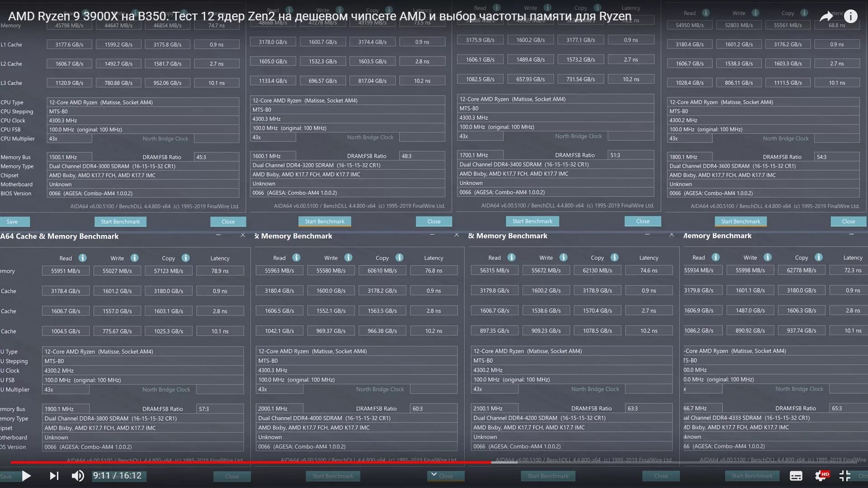This screenshot has height=488, width=868.
Task: Exit fullscreen mode
Action: [x=845, y=476]
